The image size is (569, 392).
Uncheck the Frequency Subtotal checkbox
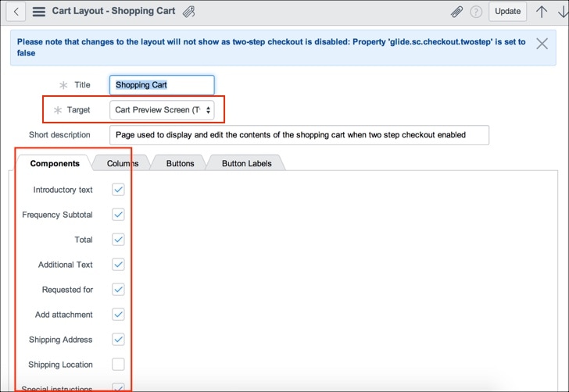118,214
